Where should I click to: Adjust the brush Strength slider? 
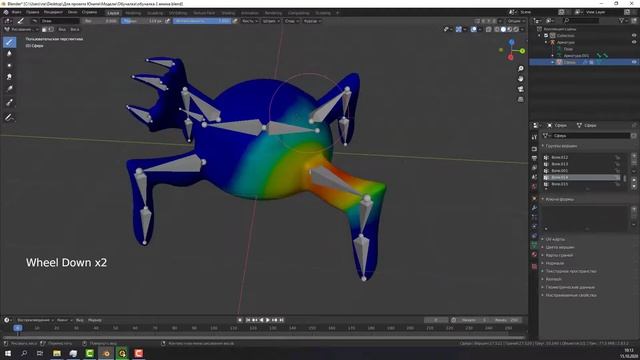point(202,21)
